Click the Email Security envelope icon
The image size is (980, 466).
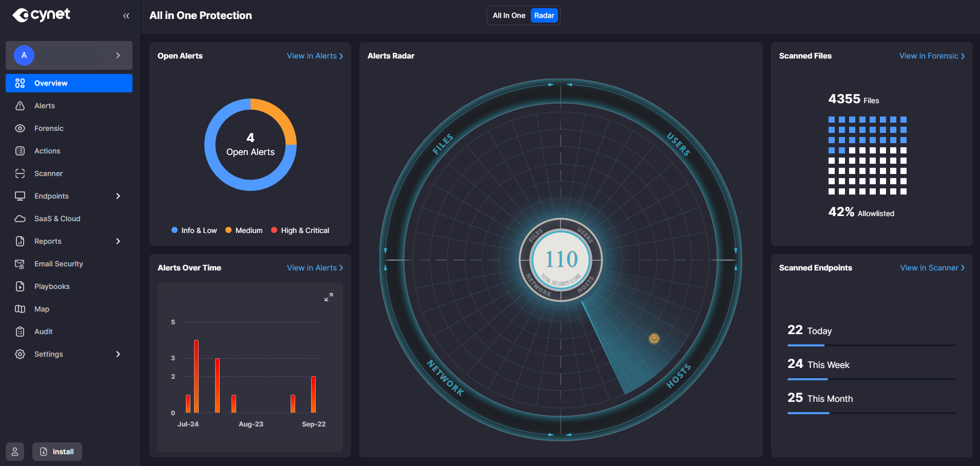point(20,264)
